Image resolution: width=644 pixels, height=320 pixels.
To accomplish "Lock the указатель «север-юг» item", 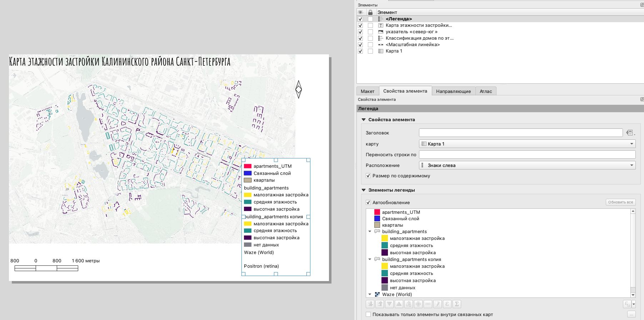I will [x=370, y=32].
